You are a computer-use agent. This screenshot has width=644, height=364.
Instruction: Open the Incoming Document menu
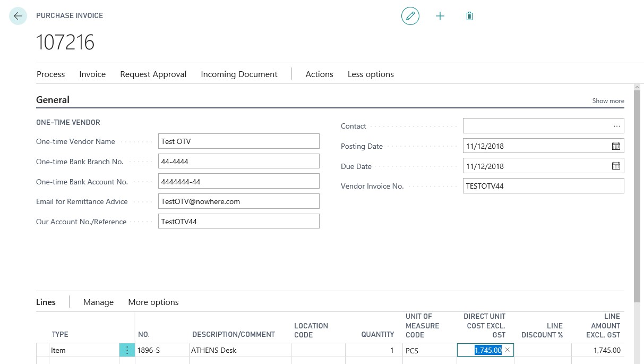coord(239,74)
